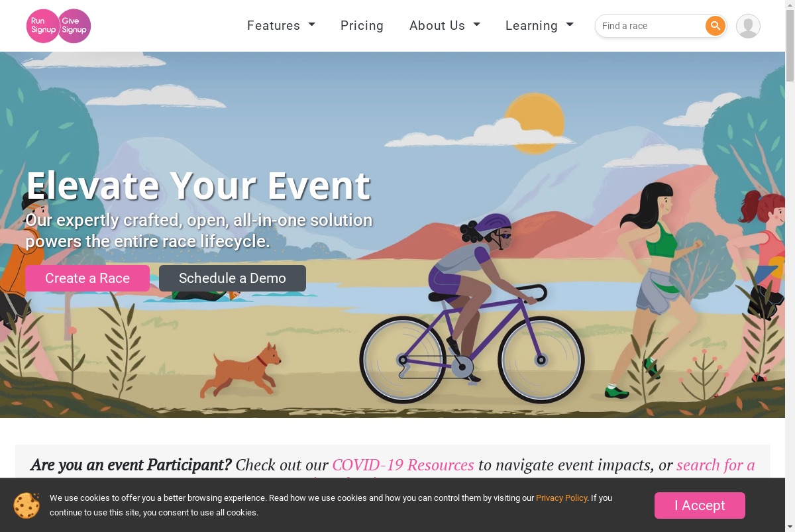Click the cookie icon in consent banner
The width and height of the screenshot is (795, 532).
click(x=26, y=505)
